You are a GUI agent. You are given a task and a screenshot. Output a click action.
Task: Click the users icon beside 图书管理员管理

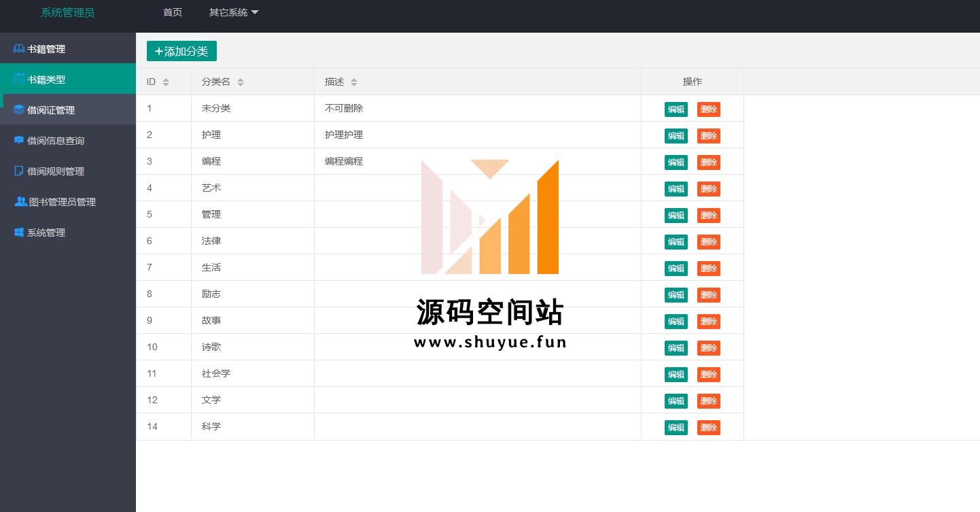point(20,202)
